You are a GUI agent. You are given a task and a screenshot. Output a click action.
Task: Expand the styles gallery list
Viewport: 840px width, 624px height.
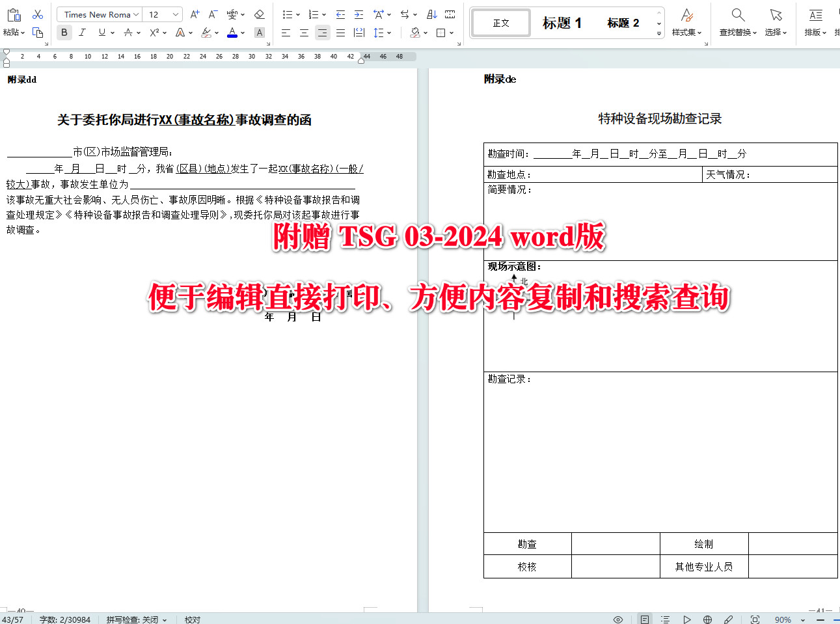[x=659, y=33]
